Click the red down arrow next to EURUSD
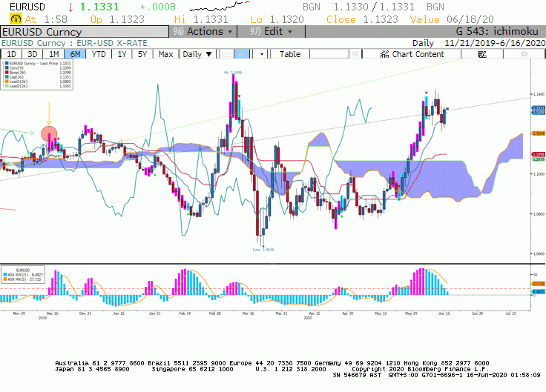The image size is (546, 392). pyautogui.click(x=70, y=7)
